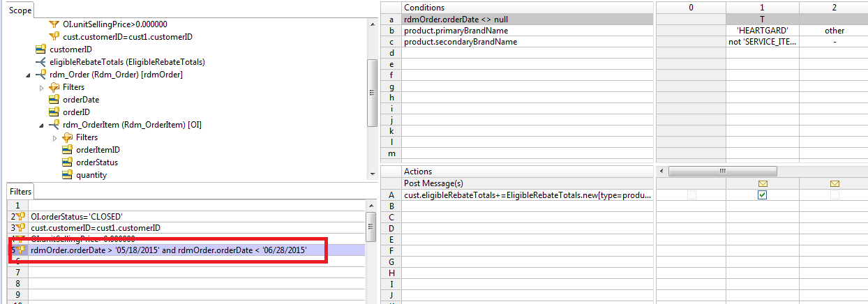Click the rdm_Order association icon

(40, 75)
